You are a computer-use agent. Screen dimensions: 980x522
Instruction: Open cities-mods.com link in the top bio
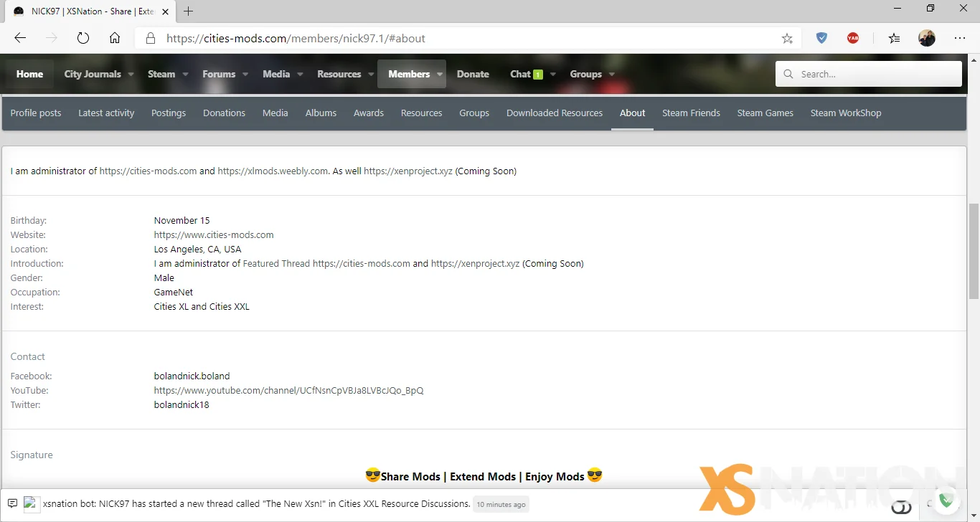(x=148, y=171)
